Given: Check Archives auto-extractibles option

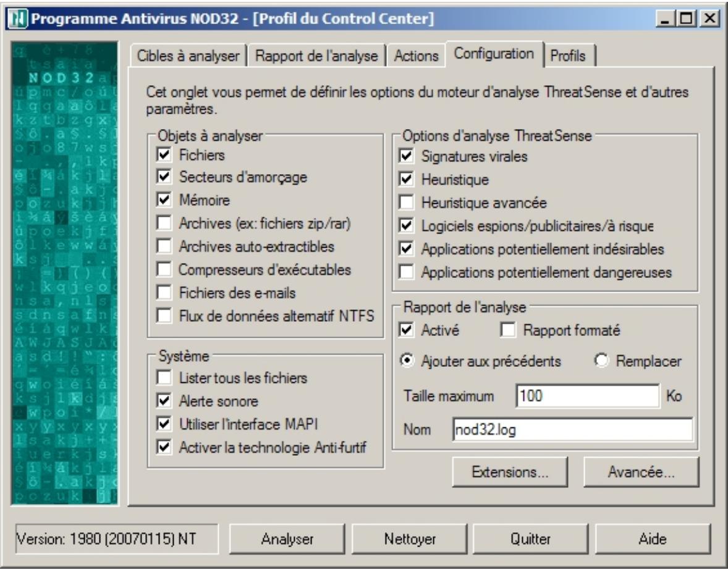Looking at the screenshot, I should [164, 246].
